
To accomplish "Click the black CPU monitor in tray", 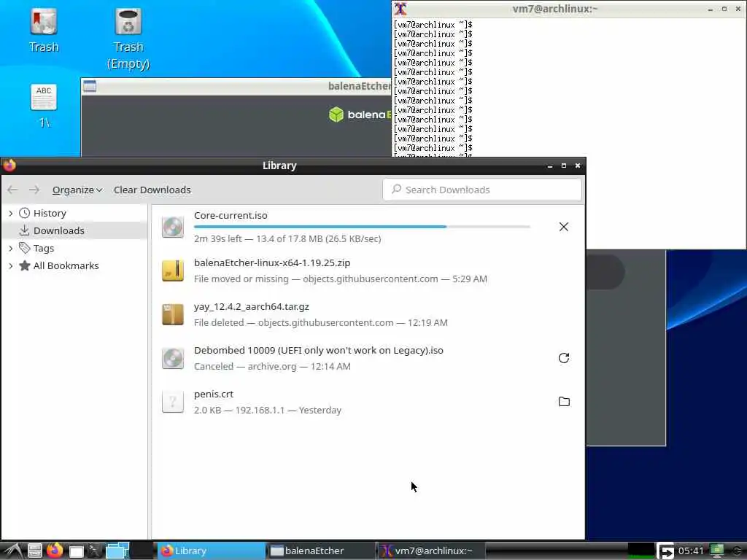I will 640,551.
